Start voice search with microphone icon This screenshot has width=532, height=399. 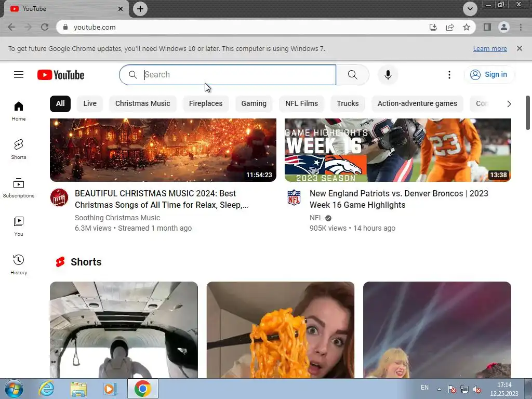388,75
